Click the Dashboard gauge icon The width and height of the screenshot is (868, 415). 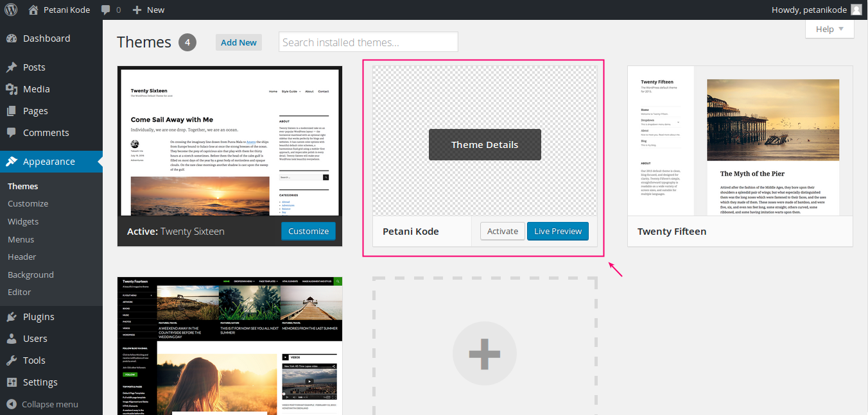[x=12, y=38]
